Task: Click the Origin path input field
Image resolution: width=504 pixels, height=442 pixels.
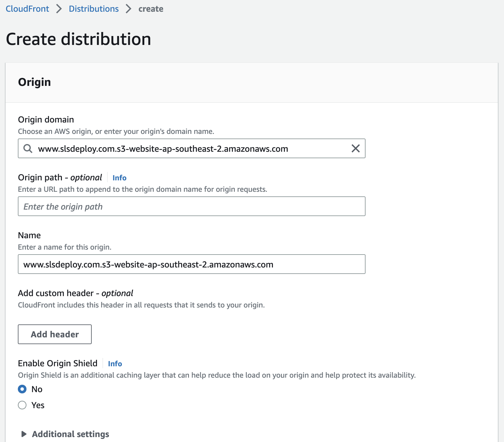Action: click(191, 206)
